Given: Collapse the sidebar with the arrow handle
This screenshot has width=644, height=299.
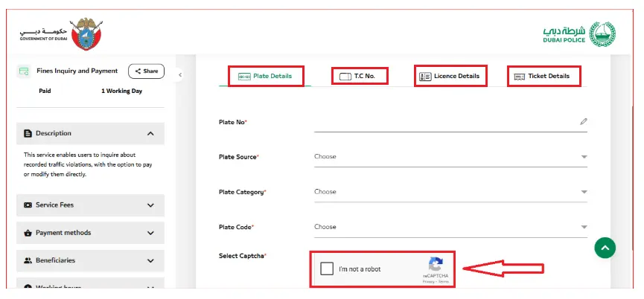Looking at the screenshot, I should (x=180, y=74).
